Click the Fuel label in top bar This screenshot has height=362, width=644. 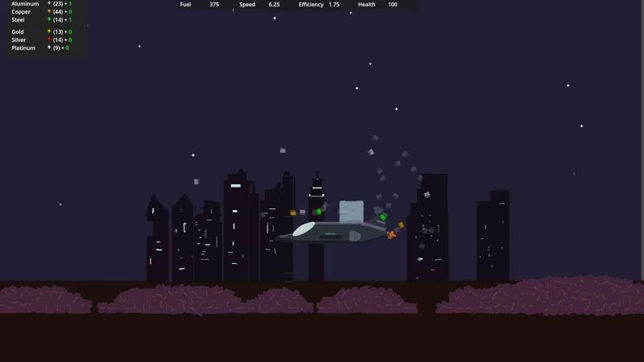point(185,5)
